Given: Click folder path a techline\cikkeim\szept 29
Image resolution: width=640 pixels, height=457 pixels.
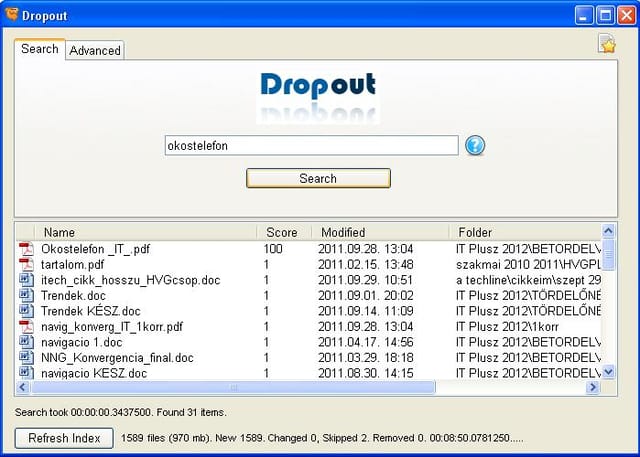Looking at the screenshot, I should (528, 280).
